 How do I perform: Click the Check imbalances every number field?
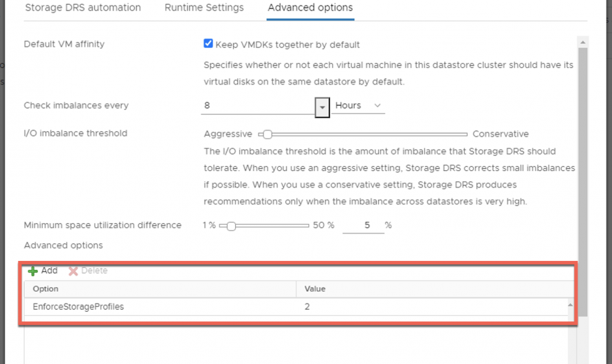tap(258, 106)
